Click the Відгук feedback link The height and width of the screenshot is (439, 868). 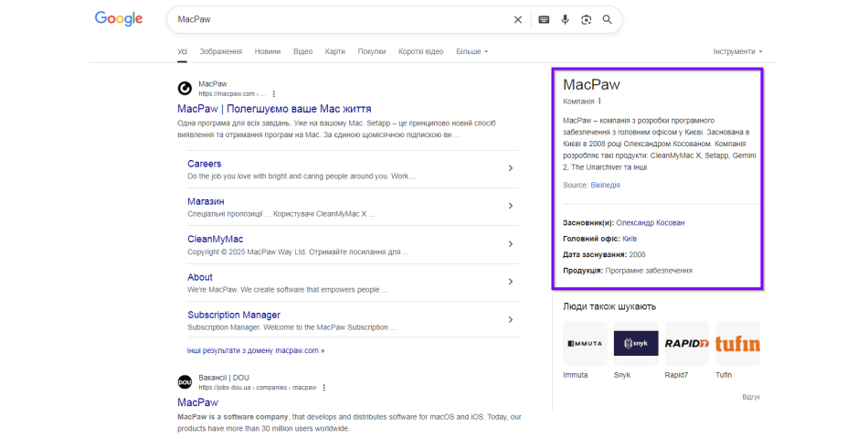click(x=751, y=397)
